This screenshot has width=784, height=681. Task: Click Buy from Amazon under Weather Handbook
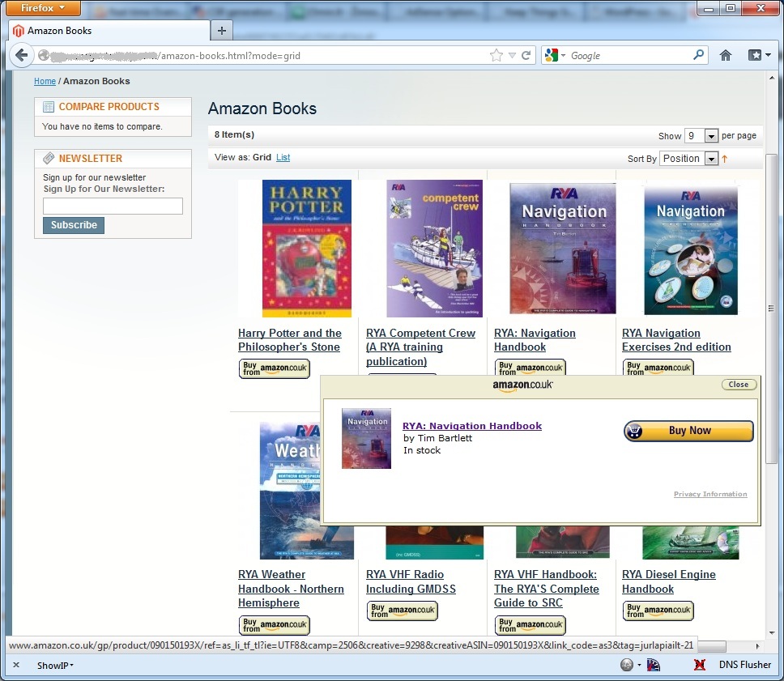coord(275,625)
